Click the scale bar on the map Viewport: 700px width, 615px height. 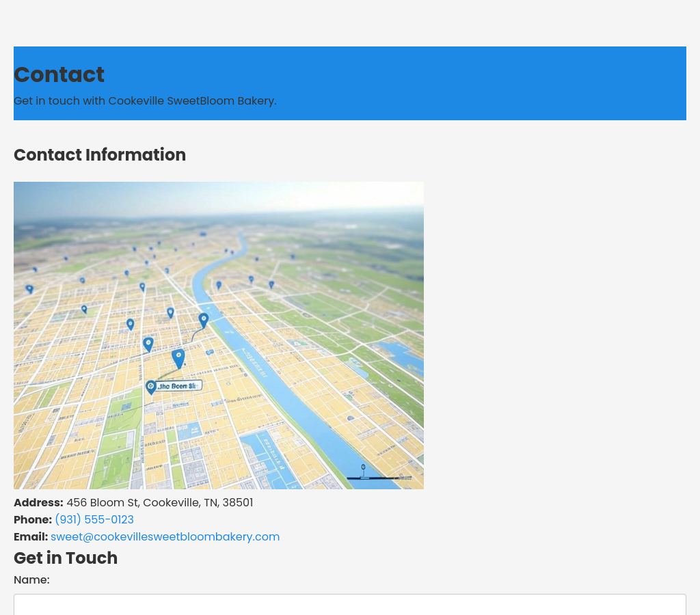point(379,478)
